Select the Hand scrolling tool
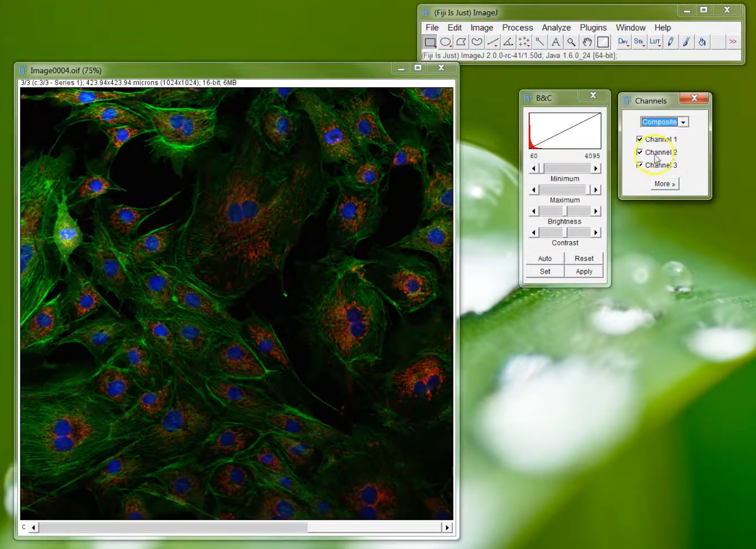This screenshot has width=756, height=549. tap(587, 42)
